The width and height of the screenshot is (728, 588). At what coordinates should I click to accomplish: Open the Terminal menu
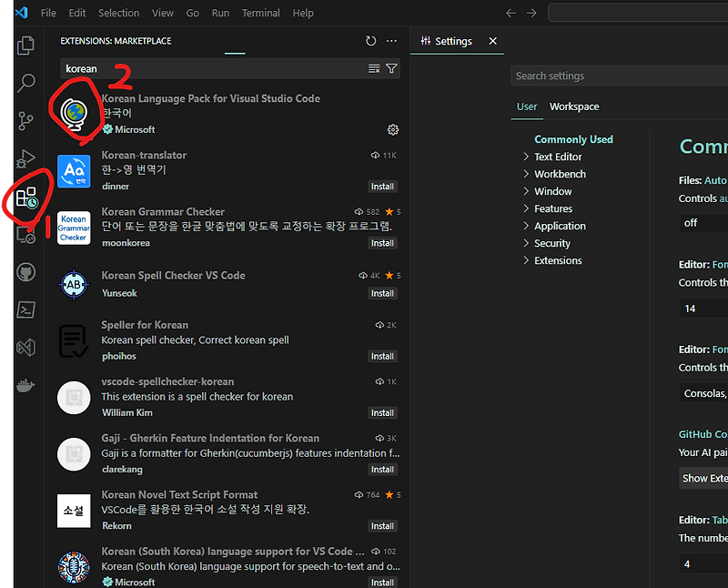pyautogui.click(x=260, y=13)
